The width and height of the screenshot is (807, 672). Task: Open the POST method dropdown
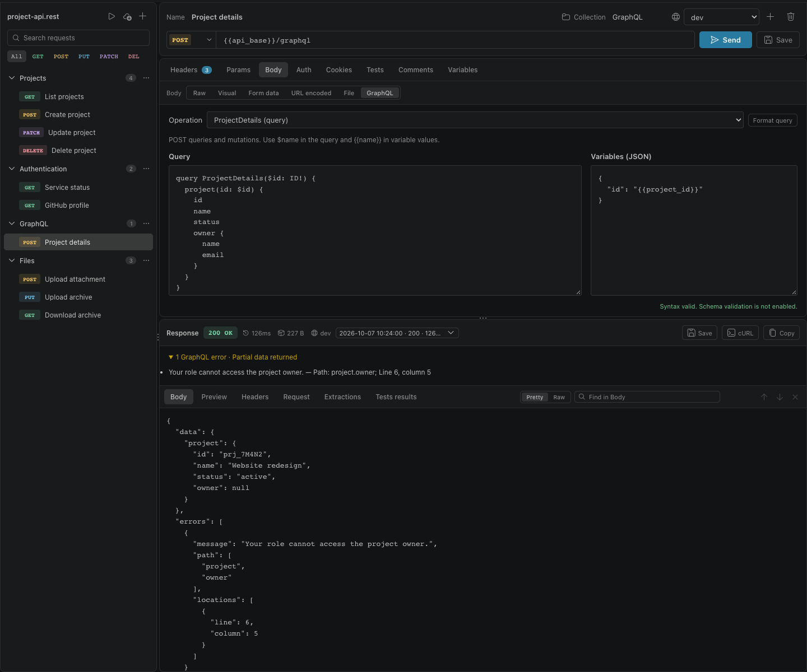pyautogui.click(x=192, y=40)
